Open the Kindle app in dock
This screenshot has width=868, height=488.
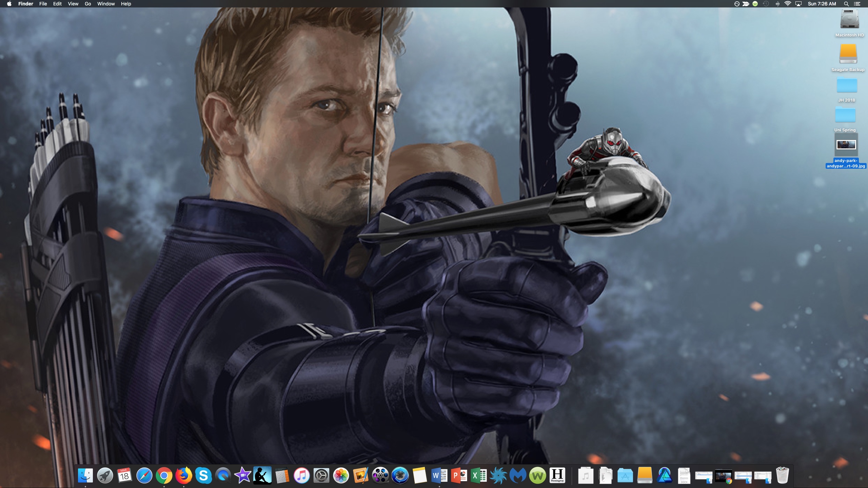tap(262, 475)
